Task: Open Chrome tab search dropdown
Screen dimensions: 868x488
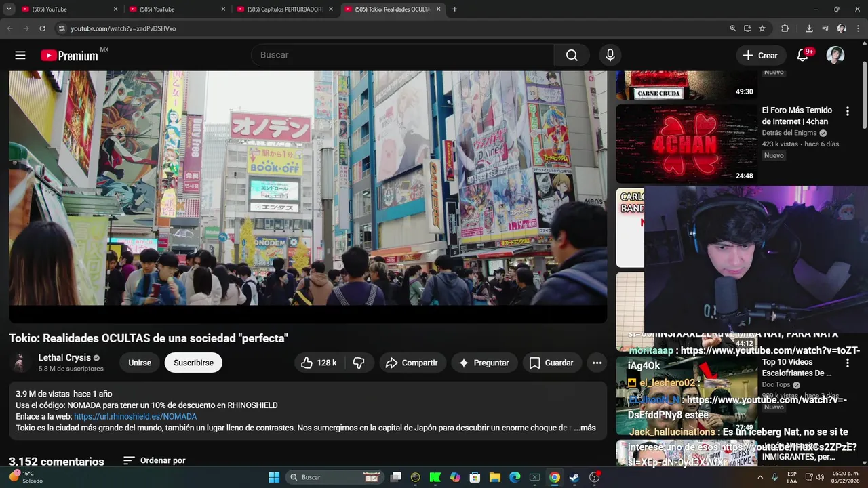Action: coord(9,9)
